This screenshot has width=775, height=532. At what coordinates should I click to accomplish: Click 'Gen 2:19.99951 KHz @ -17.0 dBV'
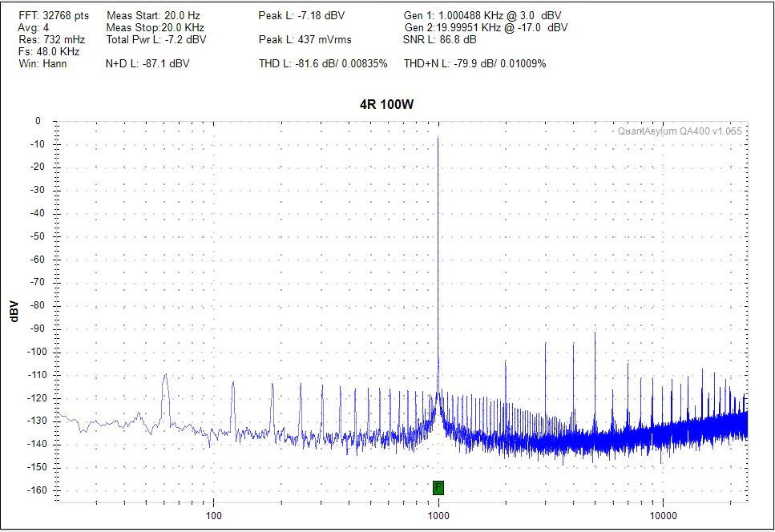tap(486, 28)
